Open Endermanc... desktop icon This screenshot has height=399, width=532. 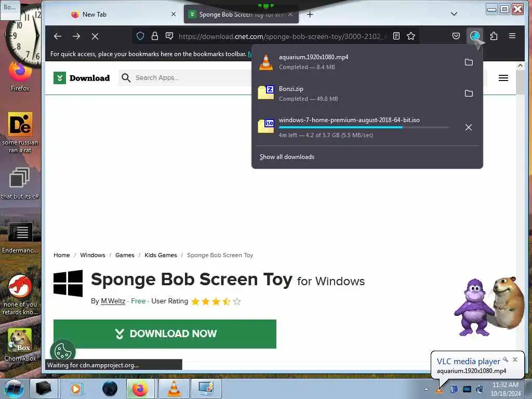click(20, 238)
